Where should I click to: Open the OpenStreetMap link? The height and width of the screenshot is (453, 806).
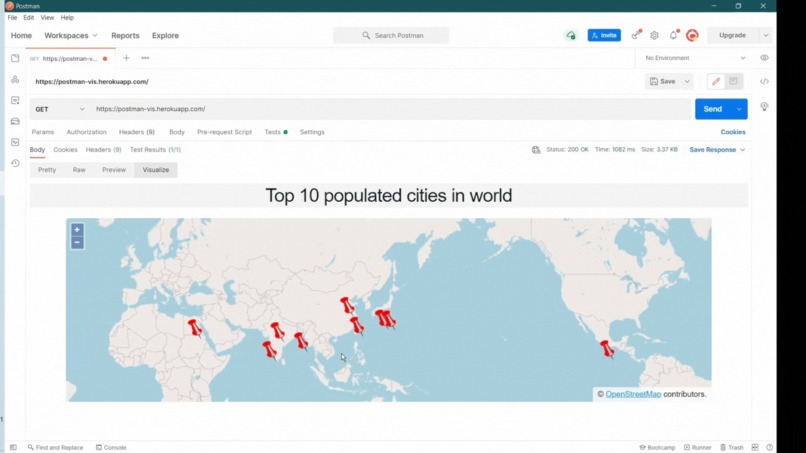(x=633, y=394)
